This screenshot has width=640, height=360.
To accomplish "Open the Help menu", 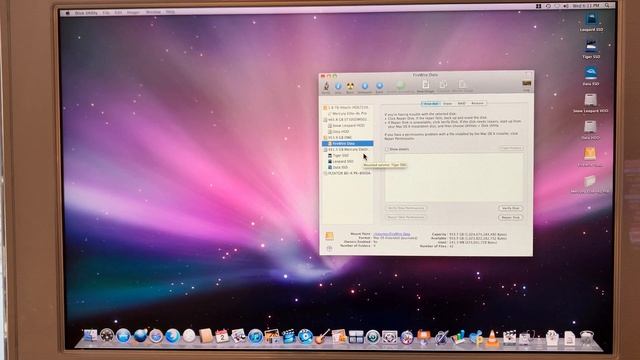I will pyautogui.click(x=170, y=12).
